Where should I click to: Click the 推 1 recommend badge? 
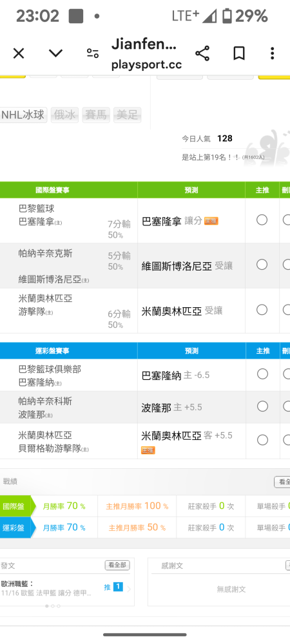[113, 587]
